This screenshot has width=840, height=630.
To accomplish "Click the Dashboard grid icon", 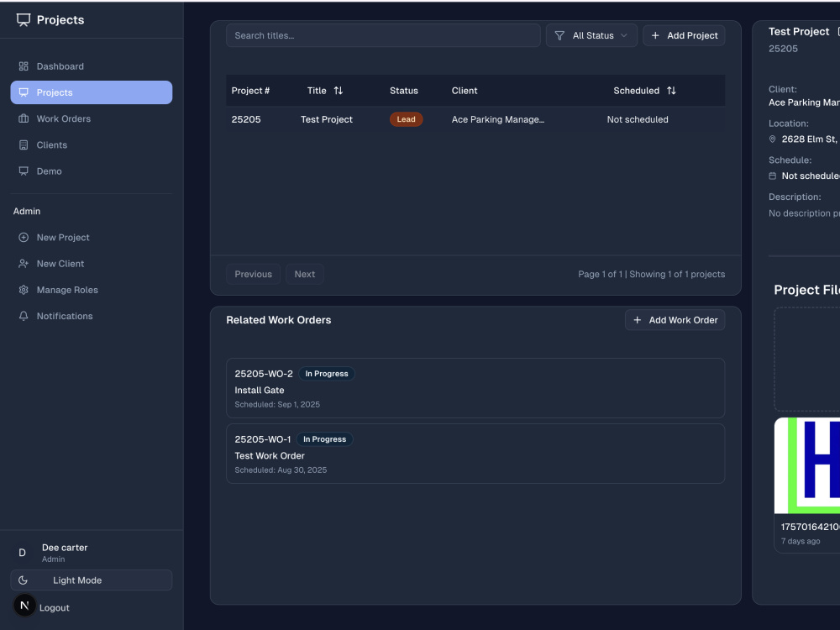I will pos(24,66).
